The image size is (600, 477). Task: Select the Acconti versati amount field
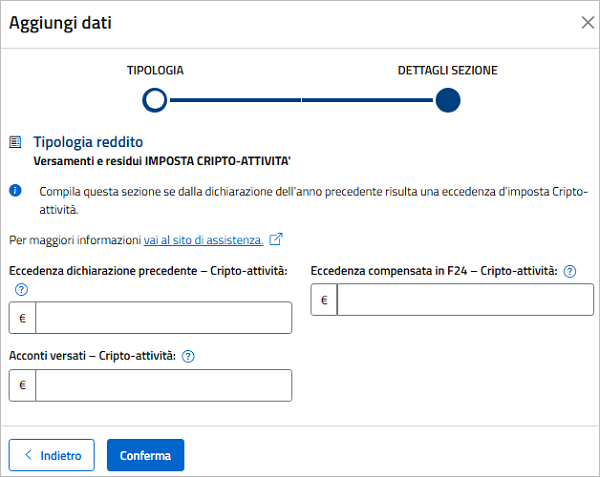click(164, 385)
